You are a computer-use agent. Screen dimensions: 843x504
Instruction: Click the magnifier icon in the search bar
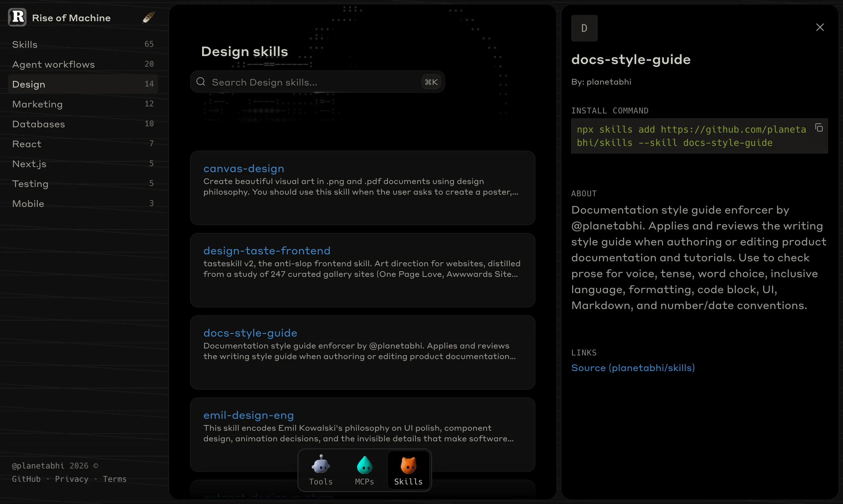point(201,82)
